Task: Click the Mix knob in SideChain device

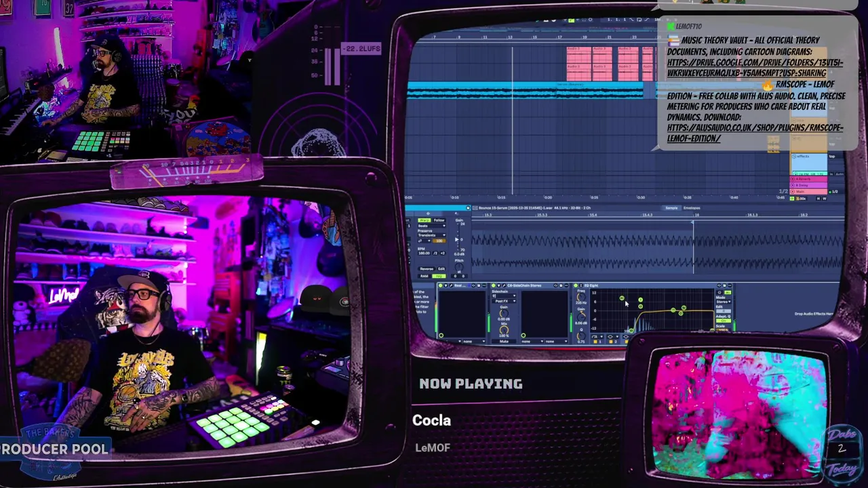Action: (x=503, y=331)
